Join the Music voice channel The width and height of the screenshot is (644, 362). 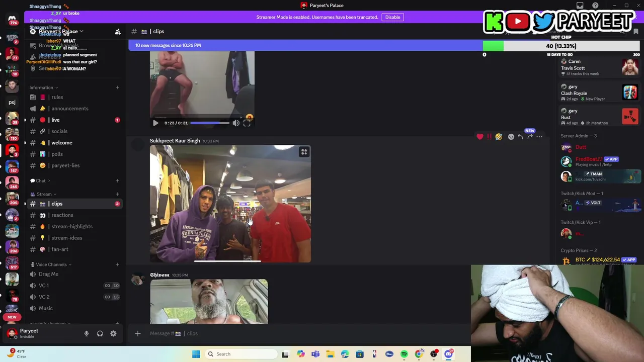click(73, 308)
